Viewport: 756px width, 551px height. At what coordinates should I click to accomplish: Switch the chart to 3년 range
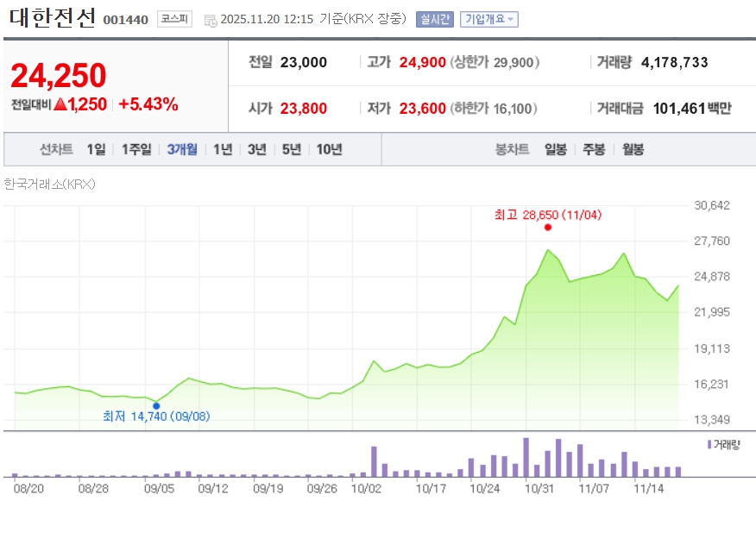257,149
